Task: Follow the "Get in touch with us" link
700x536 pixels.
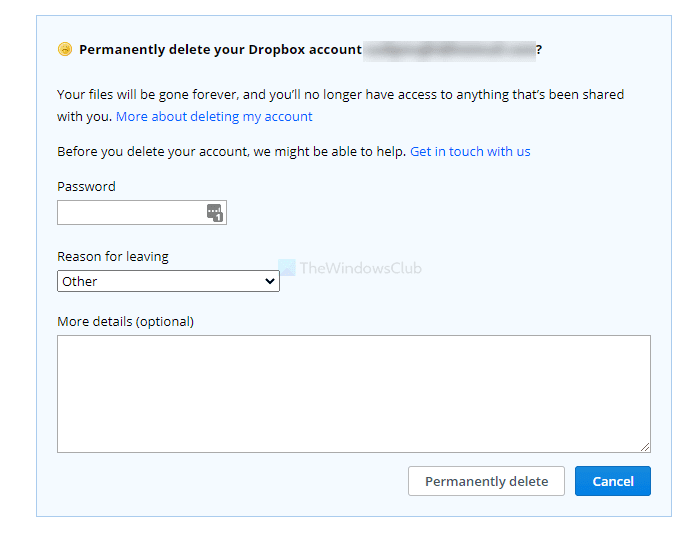Action: [x=470, y=152]
